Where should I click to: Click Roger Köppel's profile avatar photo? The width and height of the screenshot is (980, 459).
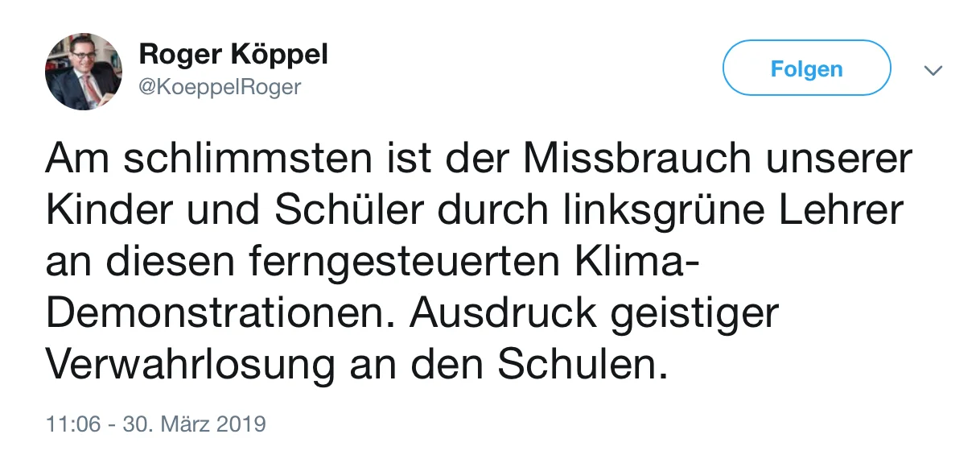coord(84,72)
